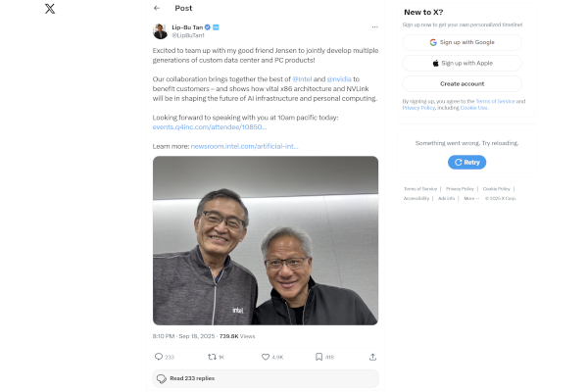Image resolution: width=588 pixels, height=392 pixels.
Task: Click the Create account button
Action: click(x=462, y=83)
